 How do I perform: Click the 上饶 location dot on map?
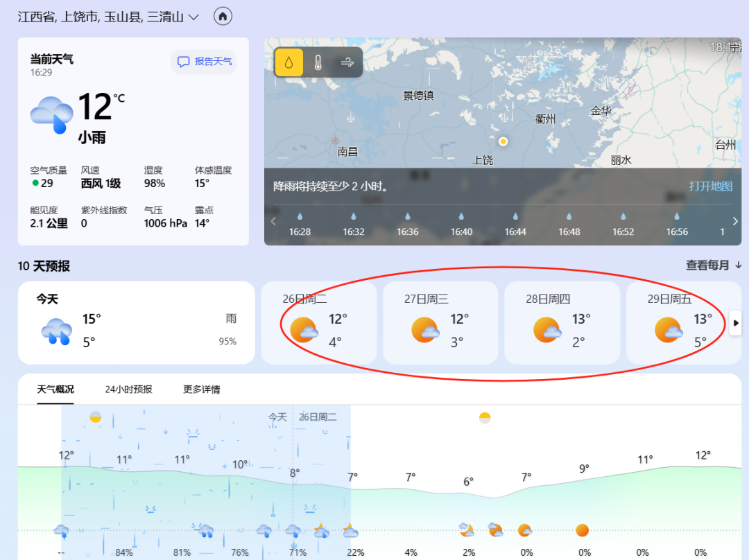tap(503, 141)
